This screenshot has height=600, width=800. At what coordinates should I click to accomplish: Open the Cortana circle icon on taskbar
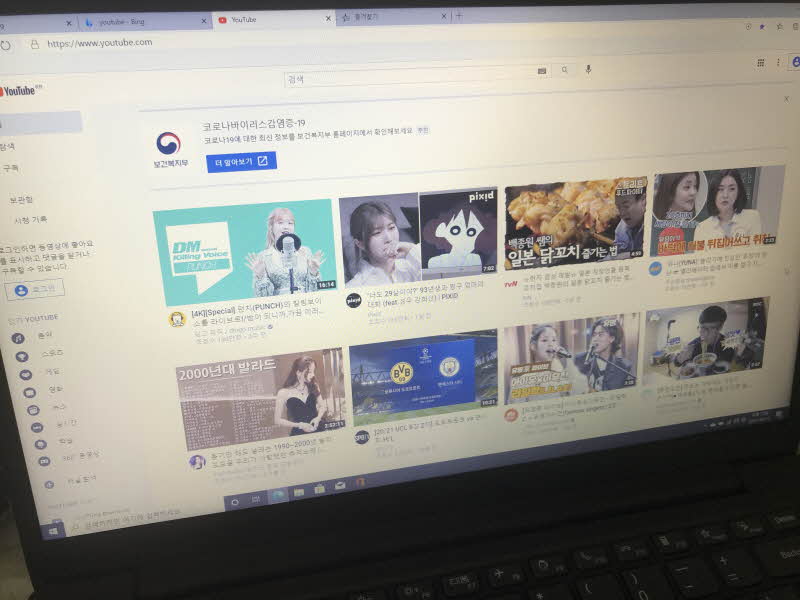pyautogui.click(x=235, y=503)
